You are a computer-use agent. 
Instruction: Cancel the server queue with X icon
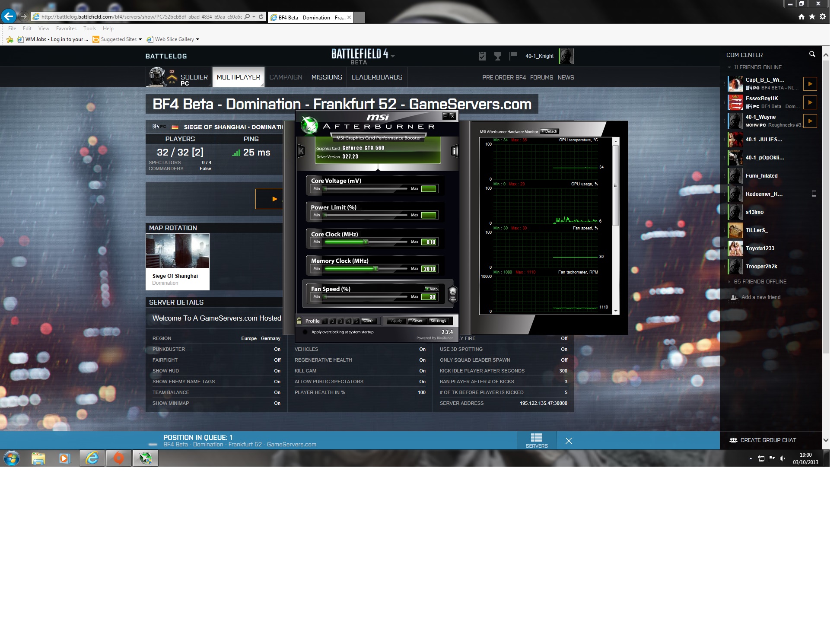coord(569,441)
